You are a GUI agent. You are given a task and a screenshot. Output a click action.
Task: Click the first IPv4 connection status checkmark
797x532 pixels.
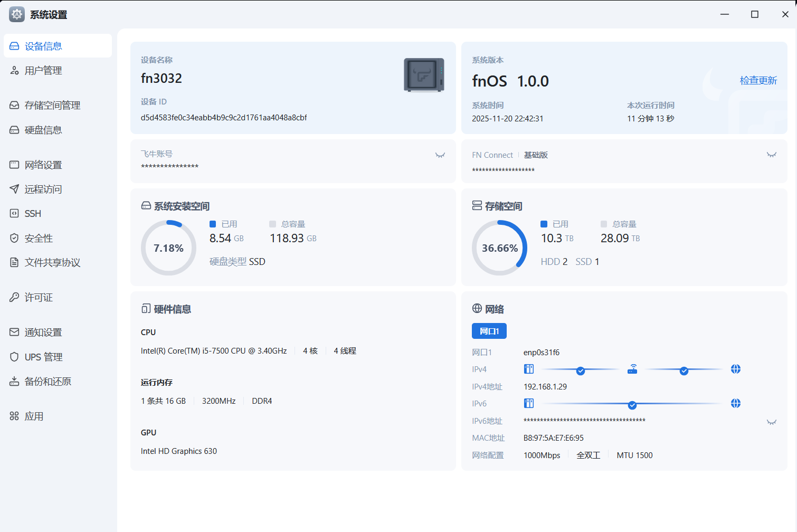click(581, 371)
